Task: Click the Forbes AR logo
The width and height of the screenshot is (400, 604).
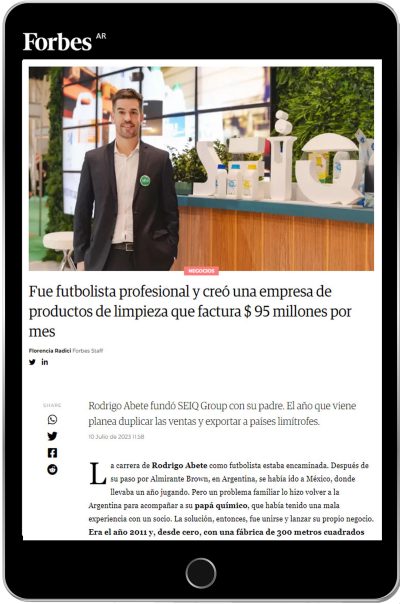Action: pos(64,42)
